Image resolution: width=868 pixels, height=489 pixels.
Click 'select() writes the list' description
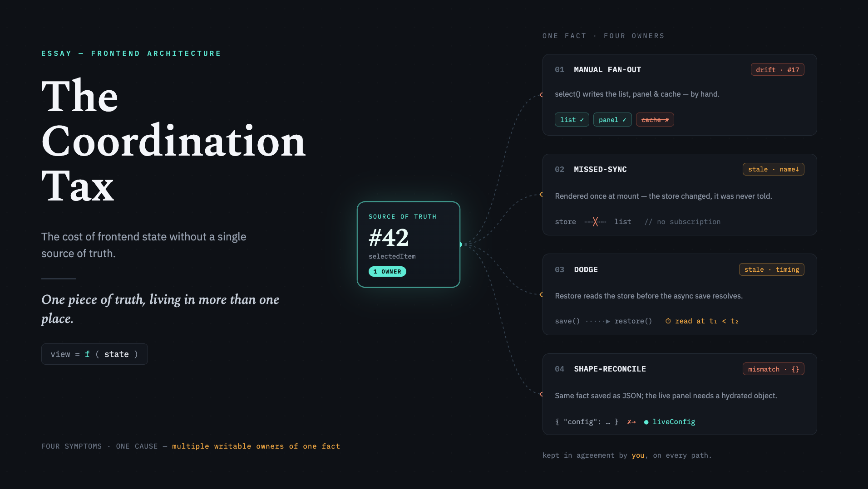point(637,94)
